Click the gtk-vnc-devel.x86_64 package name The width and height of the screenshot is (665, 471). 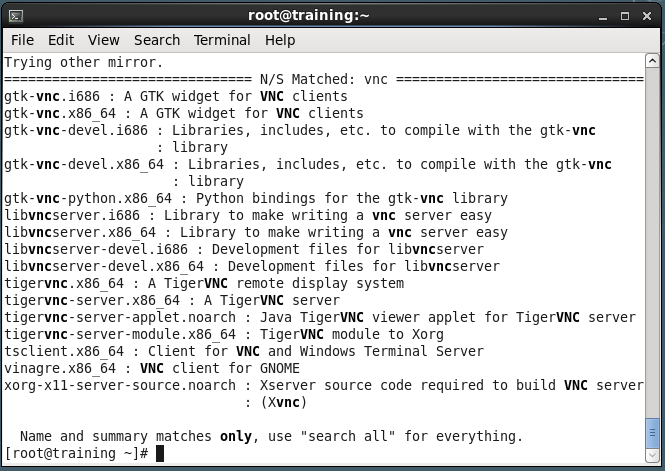(x=84, y=164)
